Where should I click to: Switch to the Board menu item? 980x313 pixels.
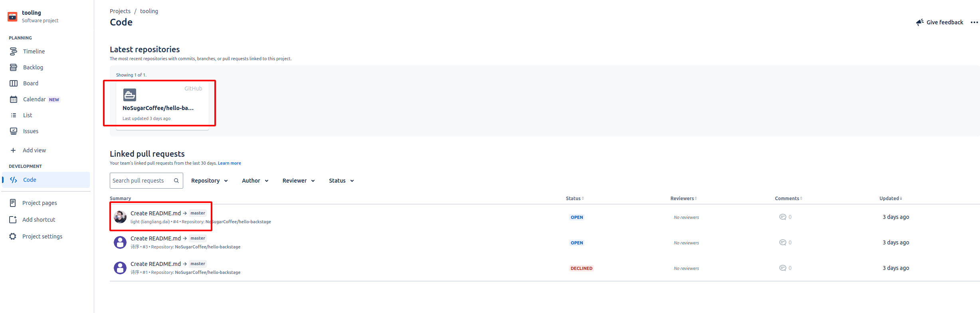click(46, 83)
